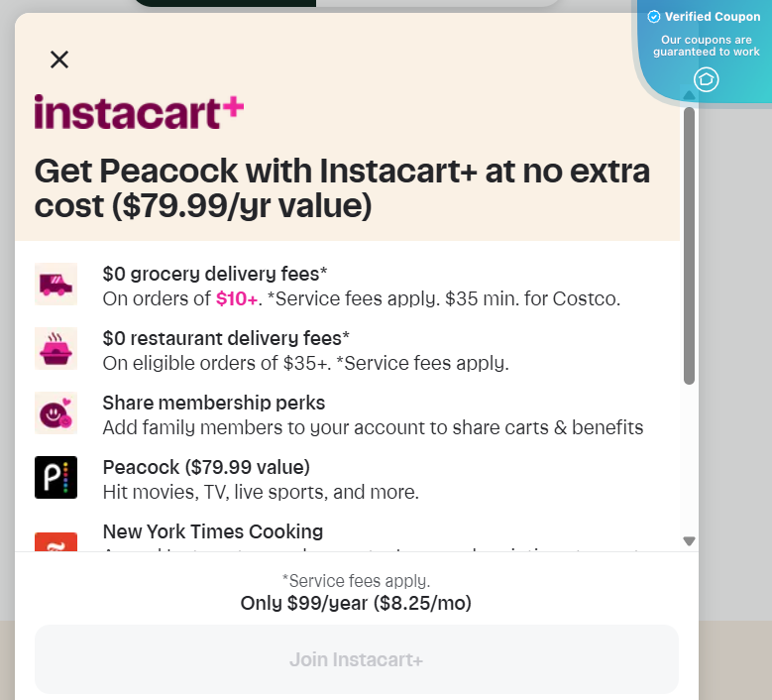The width and height of the screenshot is (772, 700).
Task: Click the Only $99/year pricing text
Action: (356, 603)
